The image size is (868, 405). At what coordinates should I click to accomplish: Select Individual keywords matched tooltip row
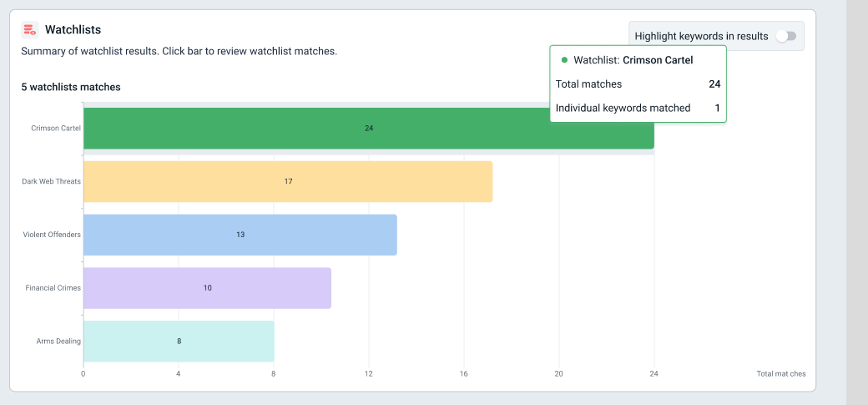point(638,108)
